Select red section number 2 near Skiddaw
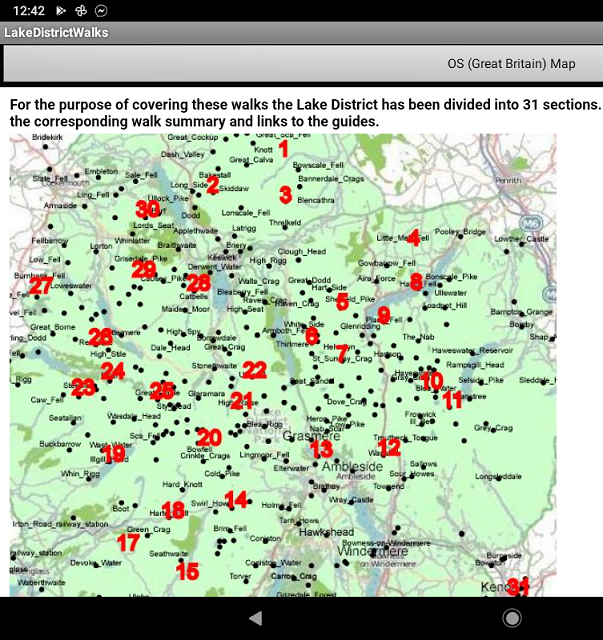Screen dimensions: 603x640 tap(212, 185)
